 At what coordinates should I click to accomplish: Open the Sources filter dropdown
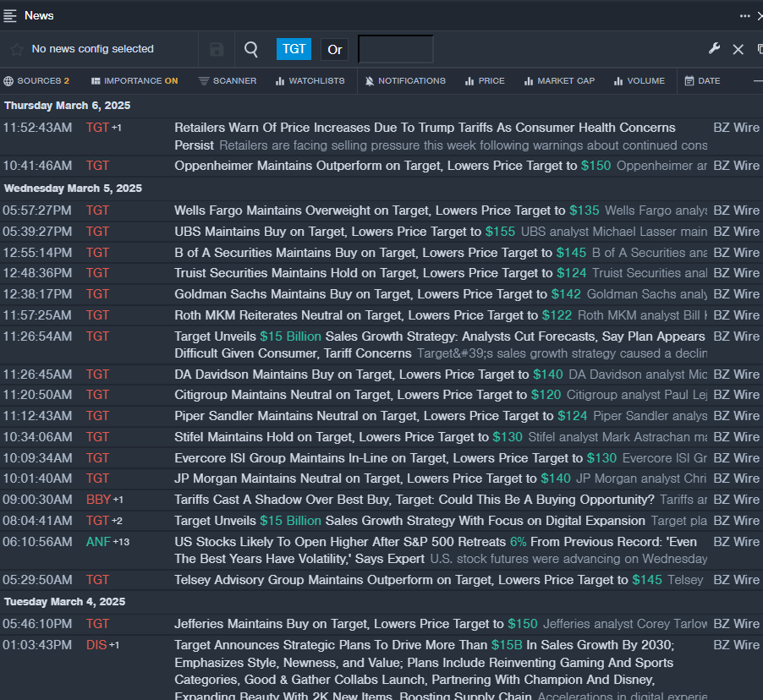click(x=36, y=81)
